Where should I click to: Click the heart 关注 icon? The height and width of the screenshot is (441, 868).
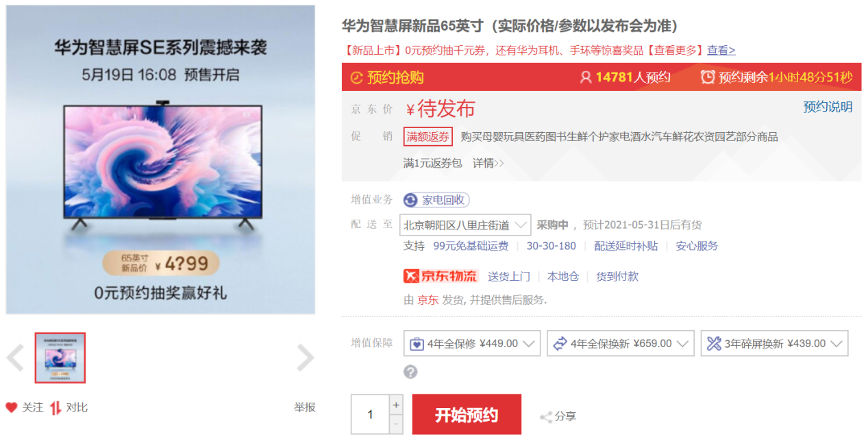tap(12, 407)
